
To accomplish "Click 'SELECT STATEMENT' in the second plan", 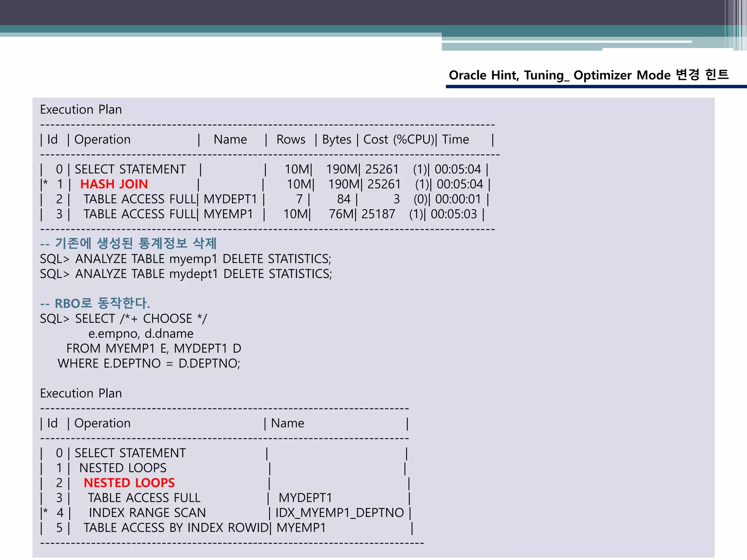I will coord(130,453).
